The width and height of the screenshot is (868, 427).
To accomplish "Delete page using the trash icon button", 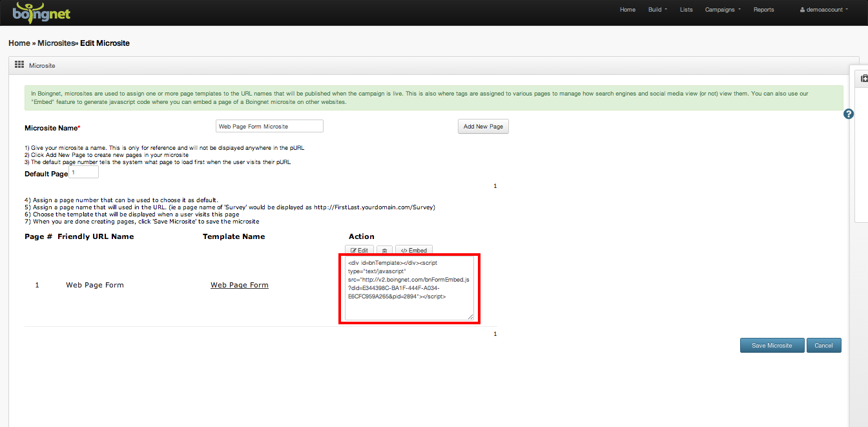I will tap(384, 251).
